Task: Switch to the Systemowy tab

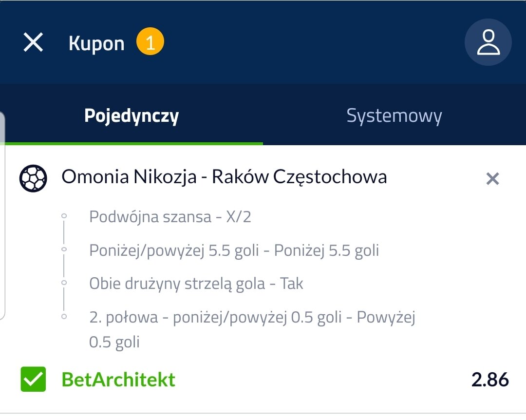Action: pyautogui.click(x=394, y=116)
